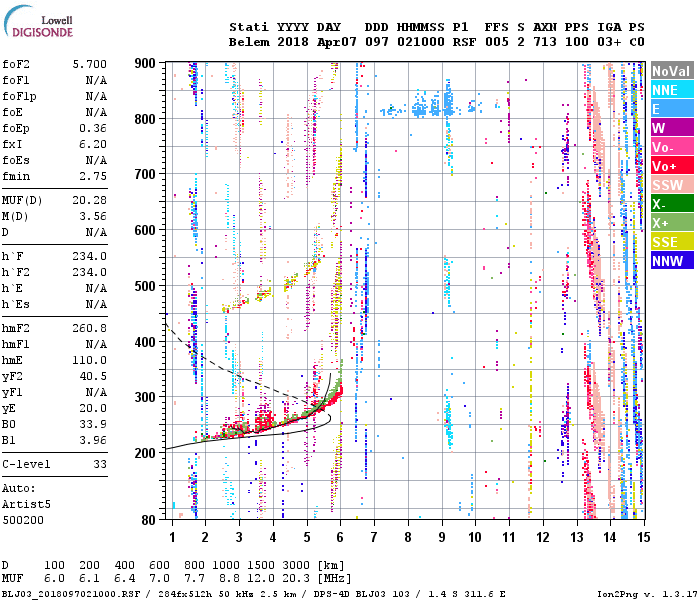Viewport: 700px width, 600px height.
Task: Click the Artist5 auto-scaling label
Action: pyautogui.click(x=26, y=504)
